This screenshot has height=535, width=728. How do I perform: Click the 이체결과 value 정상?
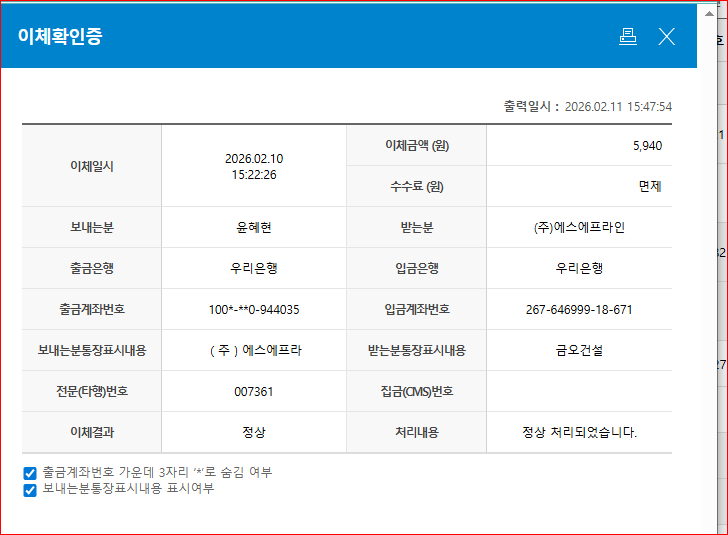[253, 432]
